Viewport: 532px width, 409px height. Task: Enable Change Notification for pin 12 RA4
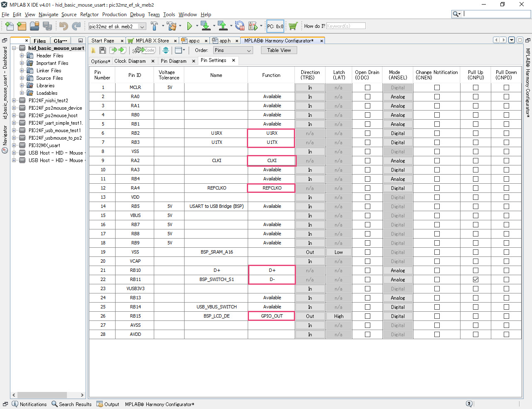click(437, 188)
